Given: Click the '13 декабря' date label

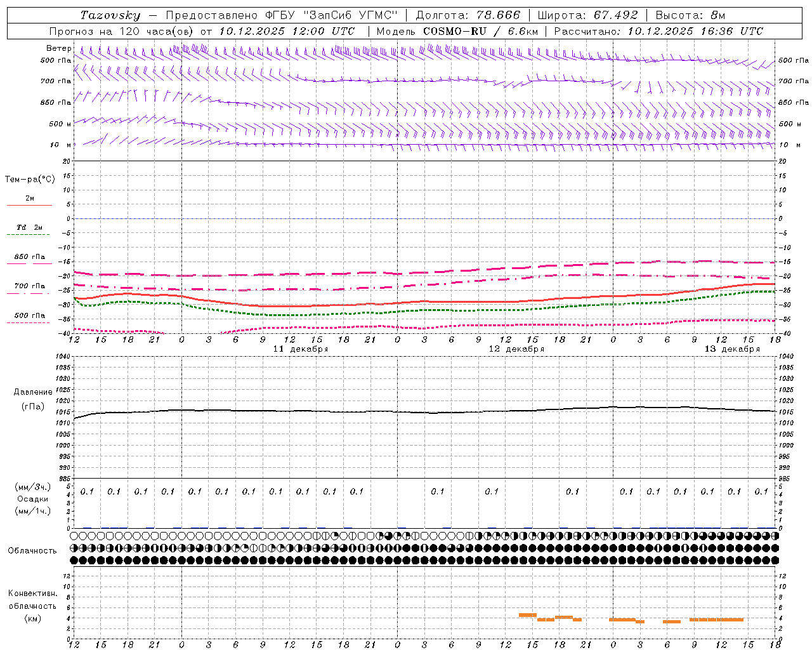Looking at the screenshot, I should click(732, 349).
